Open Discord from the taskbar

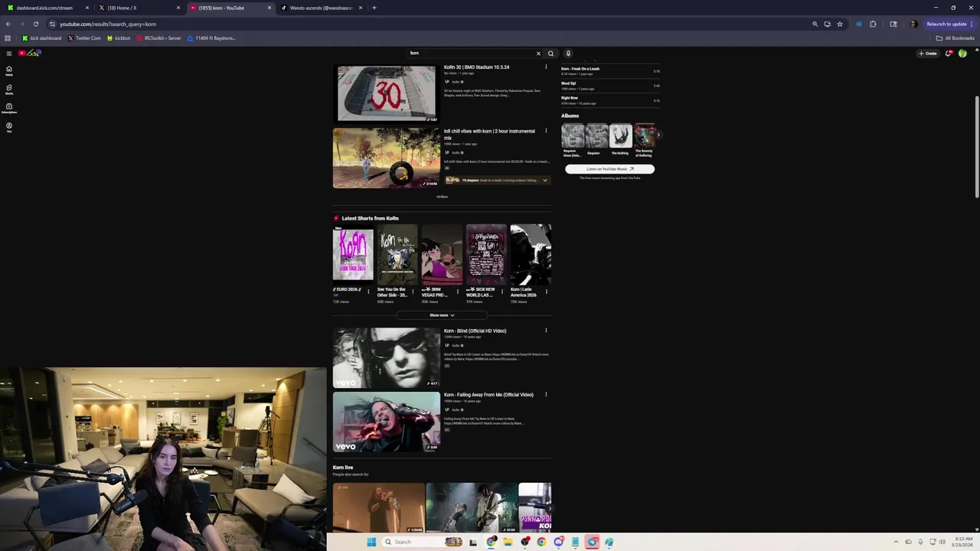click(559, 542)
